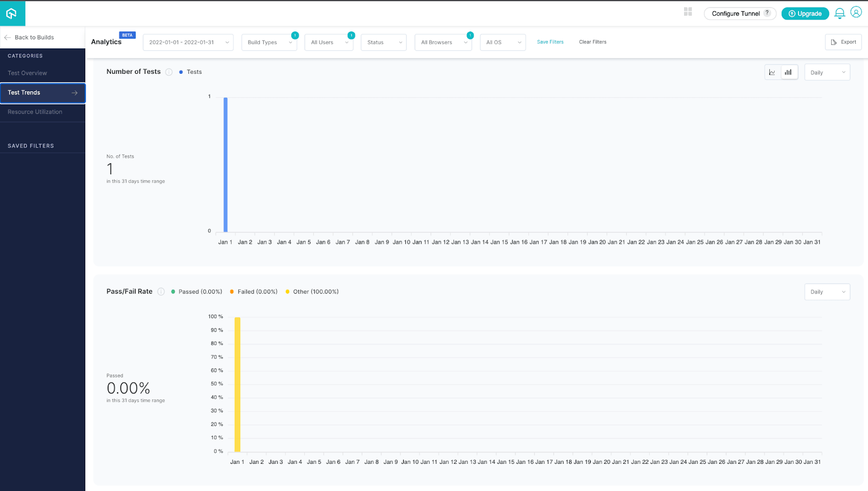Open the user profile icon
Image resolution: width=868 pixels, height=491 pixels.
point(856,12)
